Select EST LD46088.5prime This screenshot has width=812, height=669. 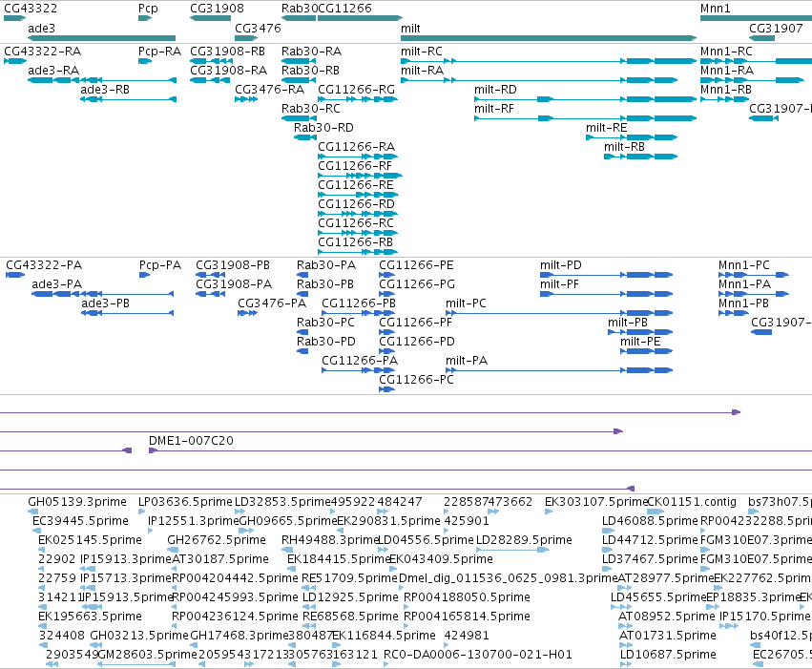pyautogui.click(x=609, y=531)
